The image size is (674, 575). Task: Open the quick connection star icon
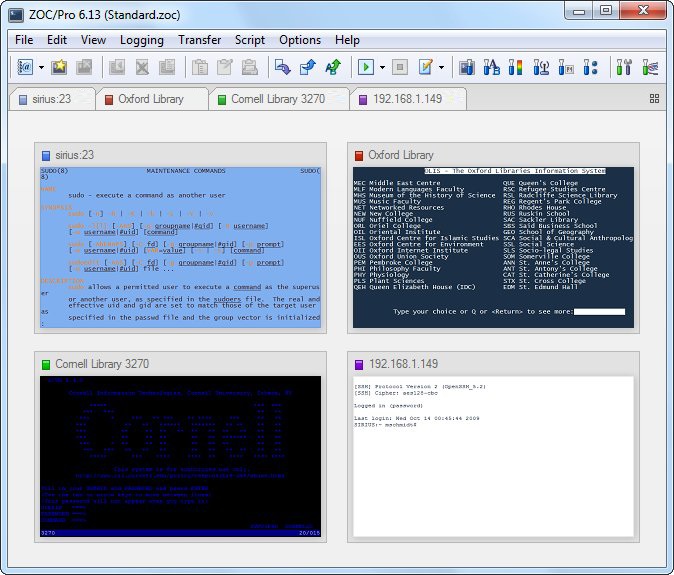61,67
